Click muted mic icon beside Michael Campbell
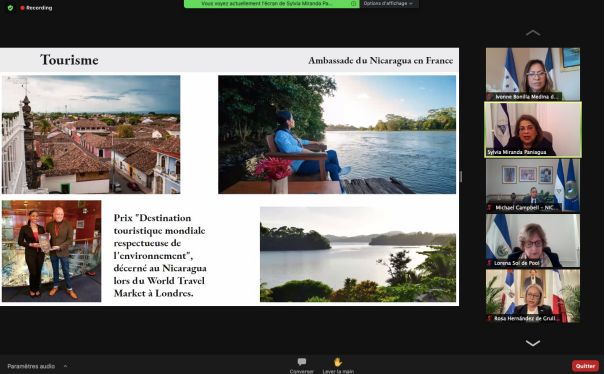Screen dimensions: 605x374 [490, 208]
